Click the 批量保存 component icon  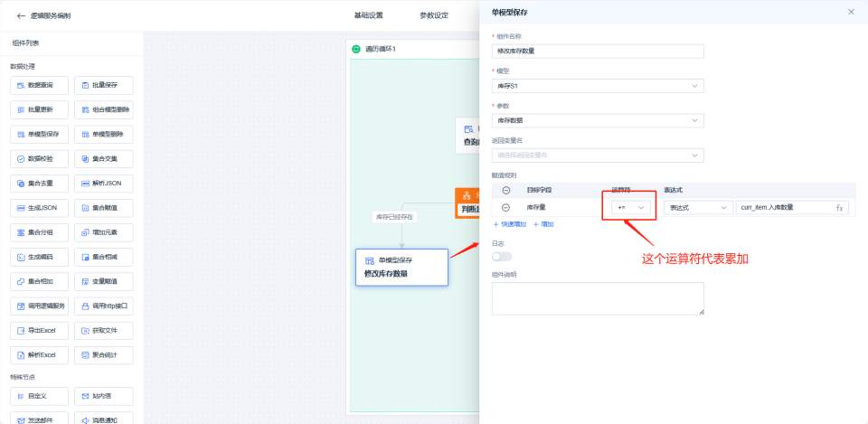[x=85, y=86]
